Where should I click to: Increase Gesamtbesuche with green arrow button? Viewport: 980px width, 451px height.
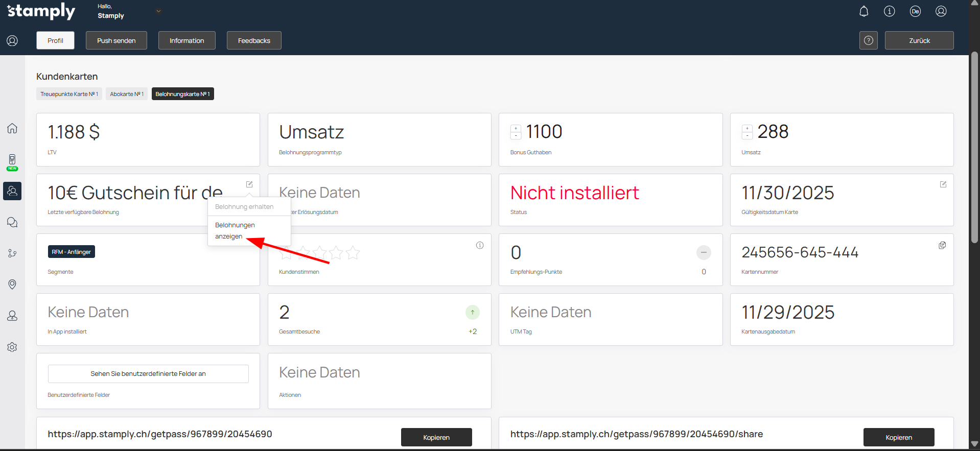pos(472,312)
